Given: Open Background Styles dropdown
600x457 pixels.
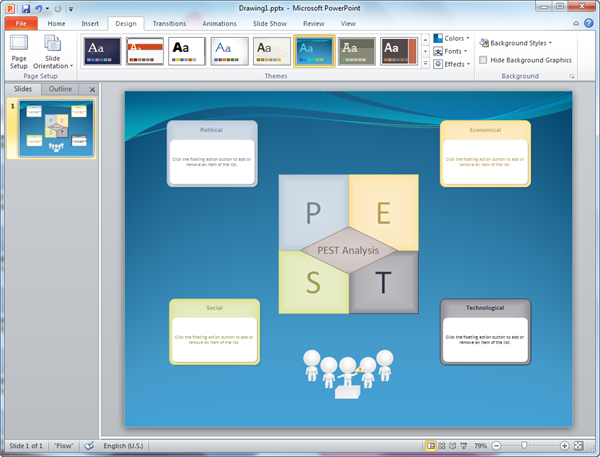Looking at the screenshot, I should [x=516, y=43].
